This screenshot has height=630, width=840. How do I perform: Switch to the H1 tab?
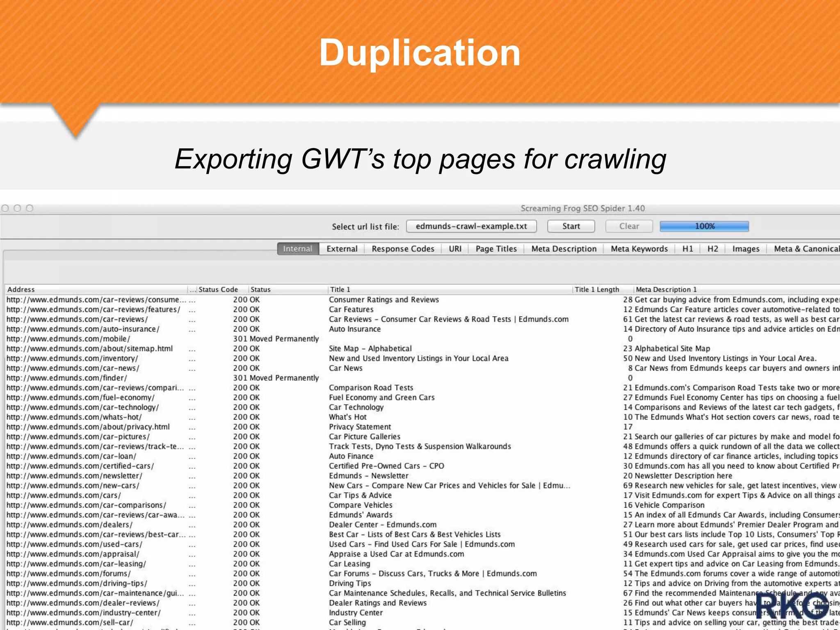[688, 249]
